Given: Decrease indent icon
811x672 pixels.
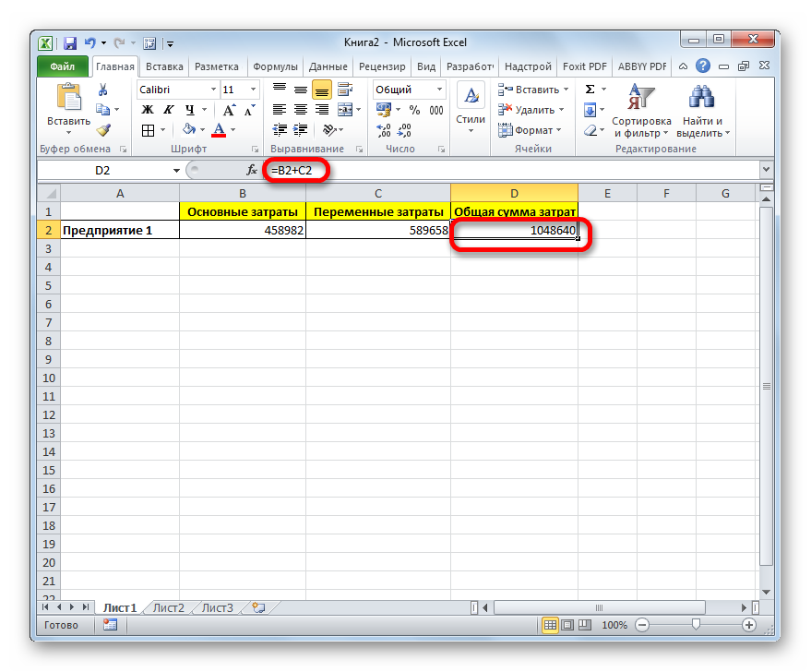Looking at the screenshot, I should point(280,130).
